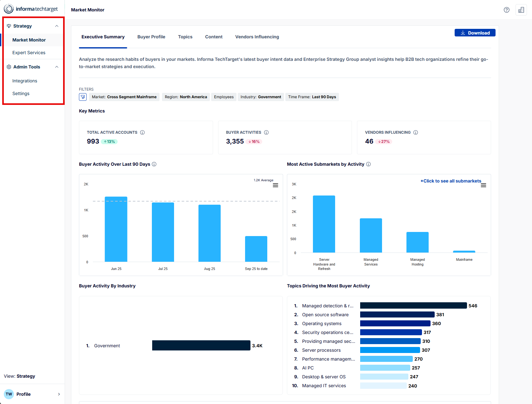
Task: Open the Buyer Activity chart hamburger menu
Action: (x=276, y=185)
